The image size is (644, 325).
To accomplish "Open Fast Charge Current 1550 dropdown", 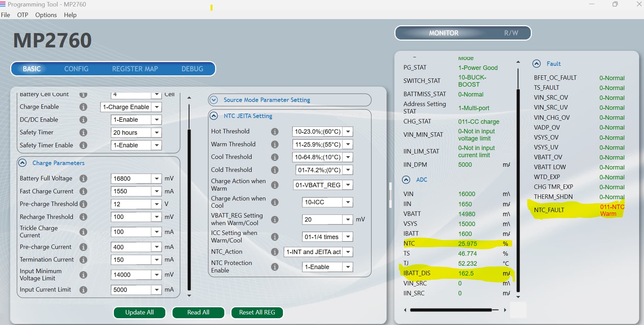I will (x=157, y=191).
